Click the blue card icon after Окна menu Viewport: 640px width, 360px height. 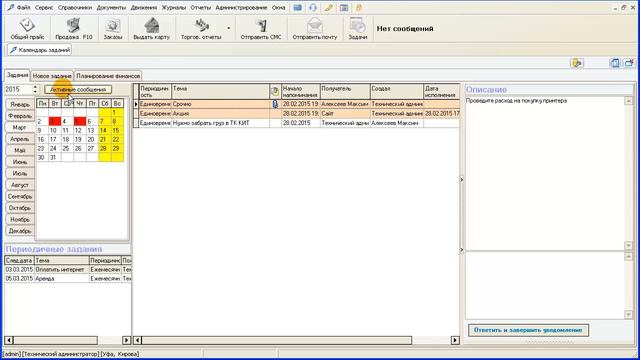click(298, 7)
